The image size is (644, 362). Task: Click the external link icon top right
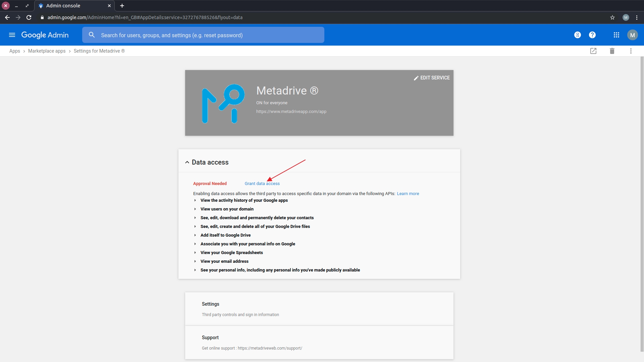[593, 51]
